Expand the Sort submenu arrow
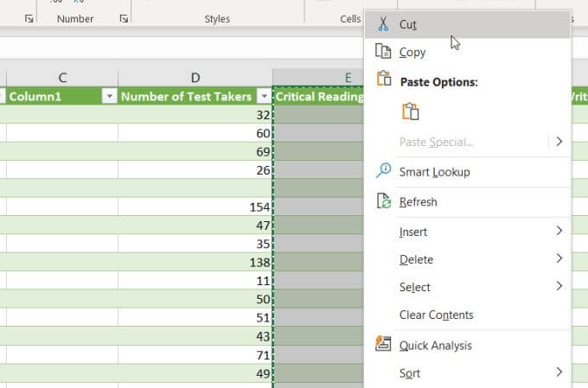 (x=559, y=372)
